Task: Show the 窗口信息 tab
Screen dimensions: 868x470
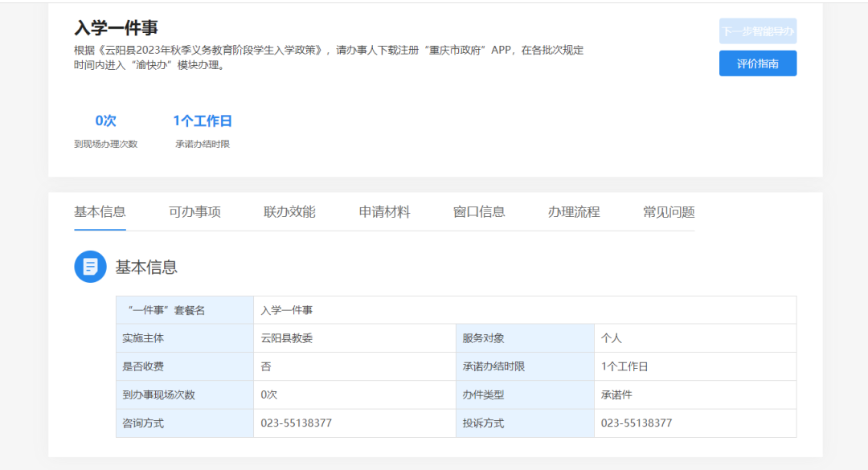Action: coord(479,212)
